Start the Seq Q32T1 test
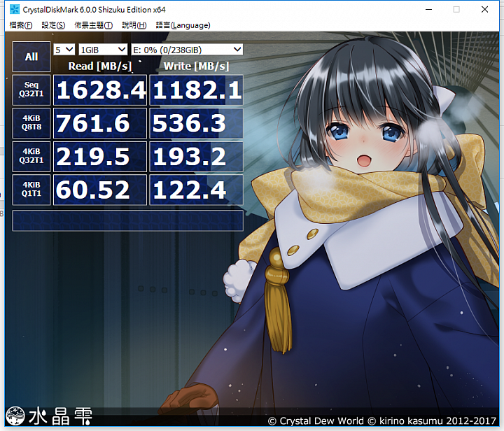The width and height of the screenshot is (504, 431). pos(31,90)
